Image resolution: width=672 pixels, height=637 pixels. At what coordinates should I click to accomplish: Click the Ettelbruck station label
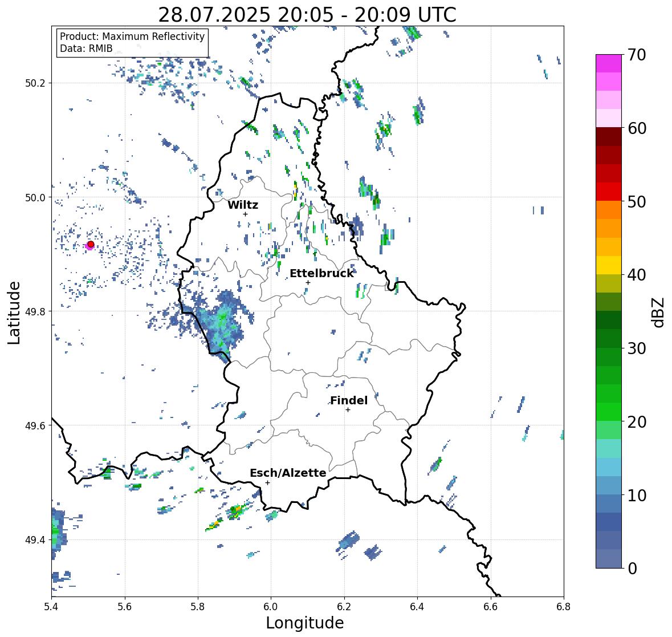[x=321, y=274]
